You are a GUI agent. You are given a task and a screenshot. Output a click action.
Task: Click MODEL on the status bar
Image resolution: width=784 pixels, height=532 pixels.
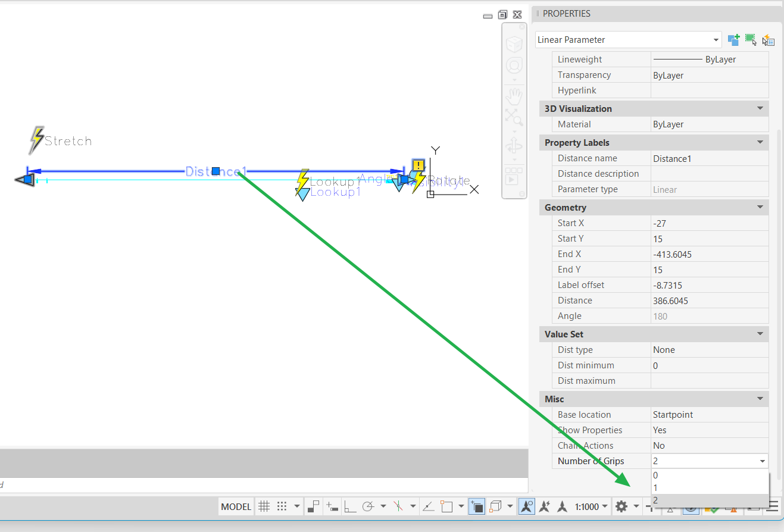point(236,506)
